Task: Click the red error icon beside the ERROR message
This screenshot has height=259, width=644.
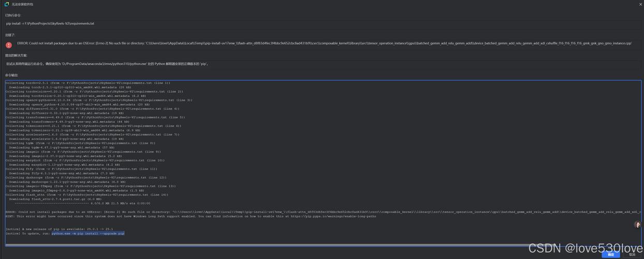Action: (9, 45)
